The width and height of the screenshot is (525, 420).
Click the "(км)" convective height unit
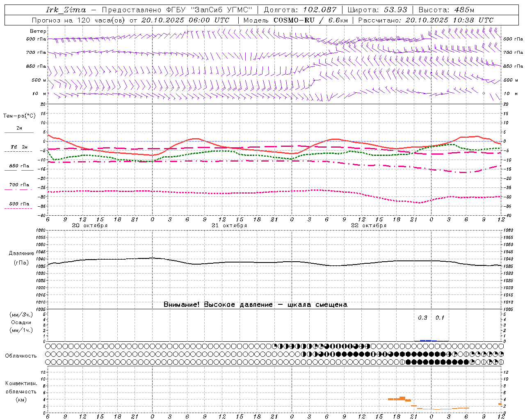coord(21,399)
